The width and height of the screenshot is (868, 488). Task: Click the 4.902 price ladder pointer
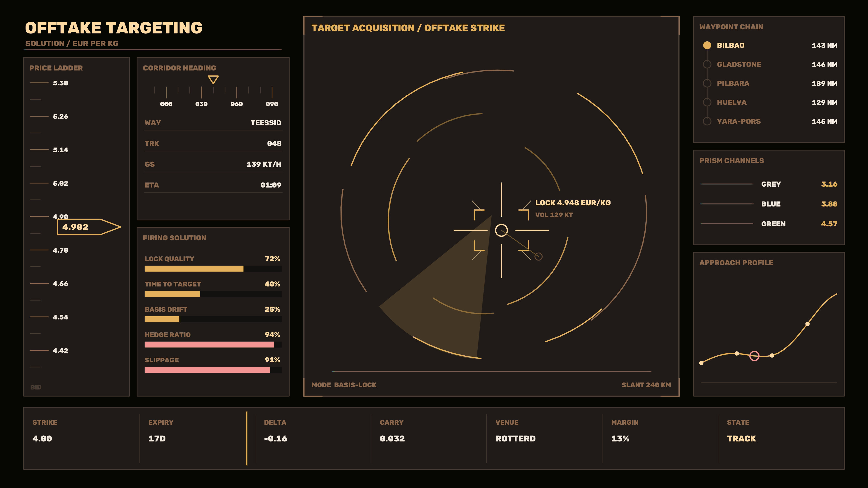pyautogui.click(x=89, y=227)
